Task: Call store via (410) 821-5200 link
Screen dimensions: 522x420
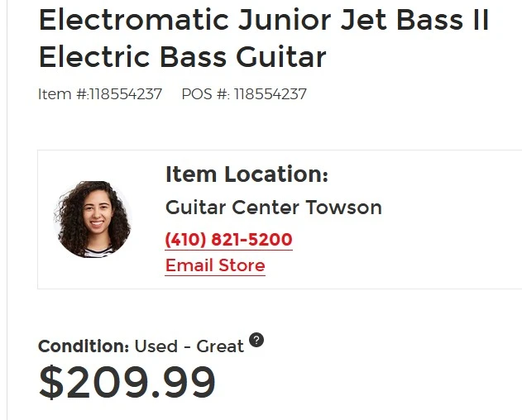Action: click(229, 240)
